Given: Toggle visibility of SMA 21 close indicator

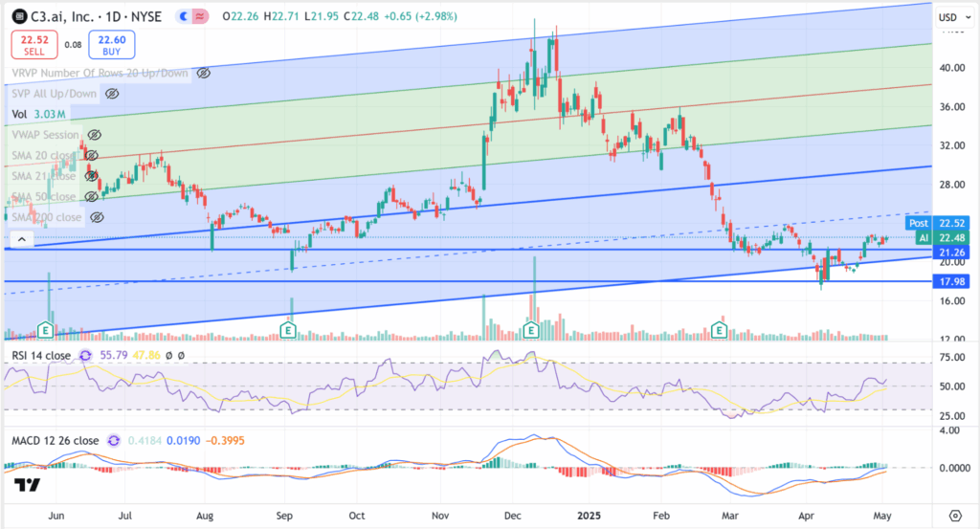Looking at the screenshot, I should pos(91,176).
